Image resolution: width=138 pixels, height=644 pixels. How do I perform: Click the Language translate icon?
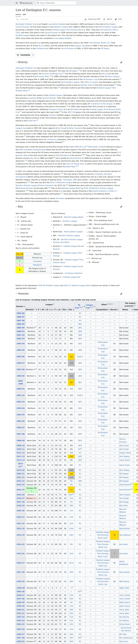pyautogui.click(x=17, y=19)
